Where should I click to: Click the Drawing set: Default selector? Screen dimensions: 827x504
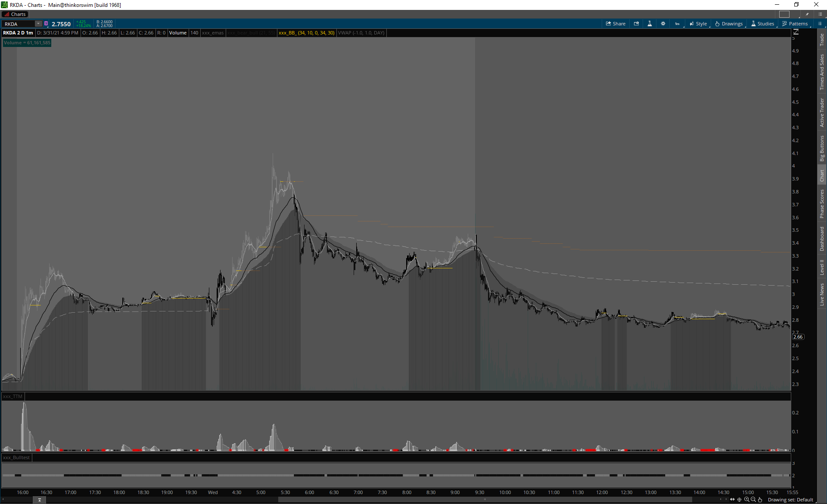790,500
